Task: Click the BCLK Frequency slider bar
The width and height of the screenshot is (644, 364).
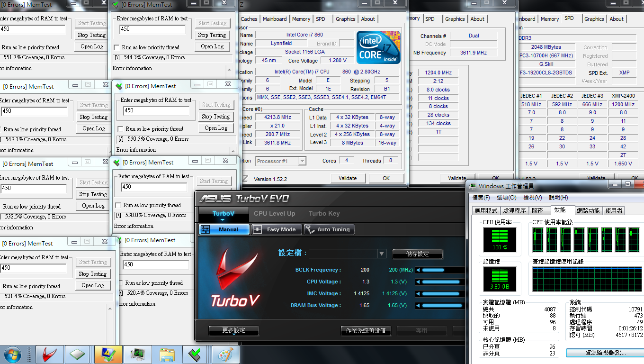Action: 443,270
